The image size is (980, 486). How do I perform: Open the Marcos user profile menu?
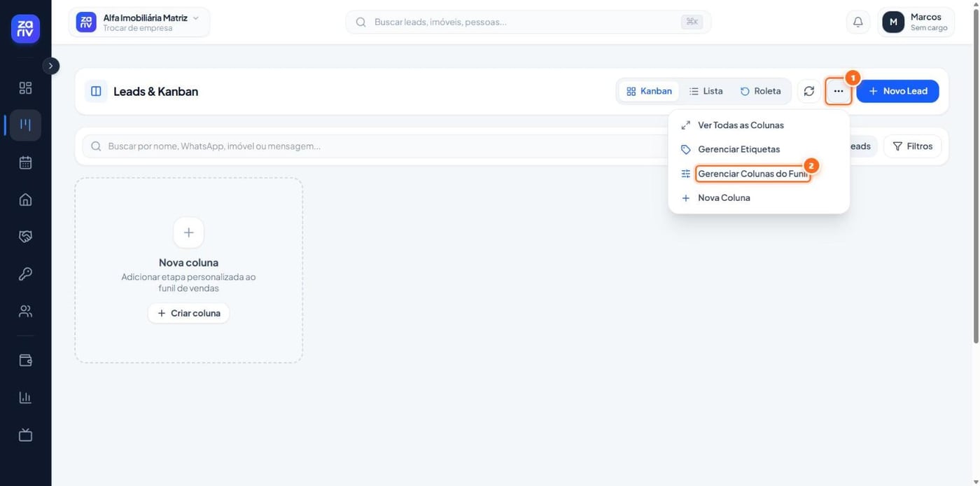(916, 22)
